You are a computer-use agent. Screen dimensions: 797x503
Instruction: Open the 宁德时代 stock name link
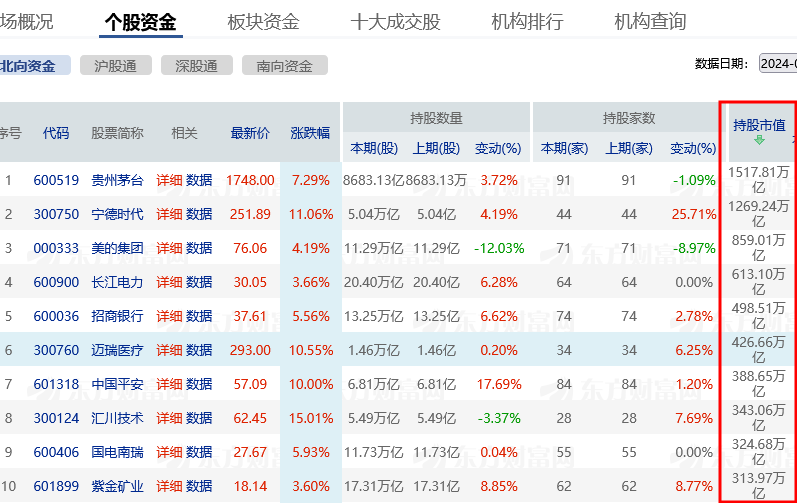pyautogui.click(x=117, y=214)
